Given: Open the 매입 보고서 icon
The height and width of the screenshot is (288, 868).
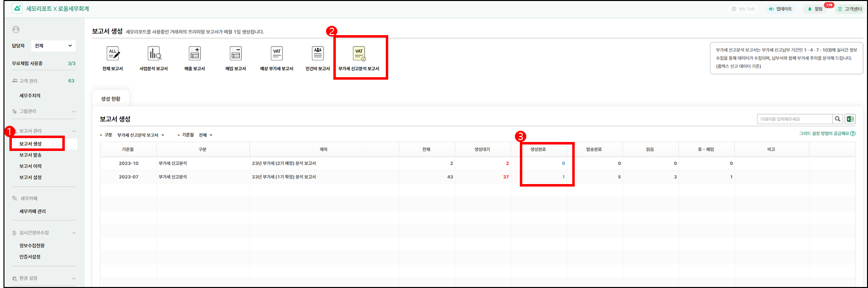Looking at the screenshot, I should click(236, 53).
